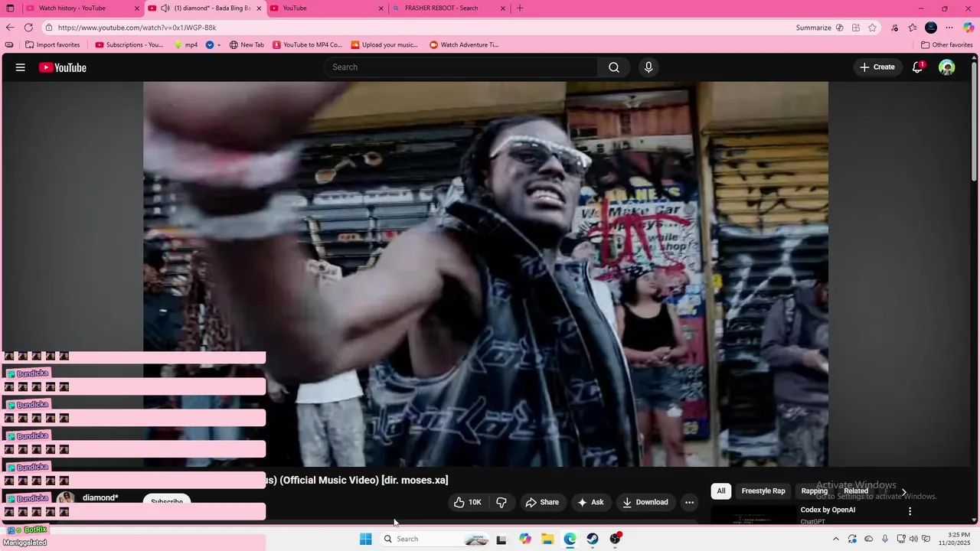Switch to the diamond* Bada Bing tab
Image resolution: width=980 pixels, height=551 pixels.
(205, 8)
